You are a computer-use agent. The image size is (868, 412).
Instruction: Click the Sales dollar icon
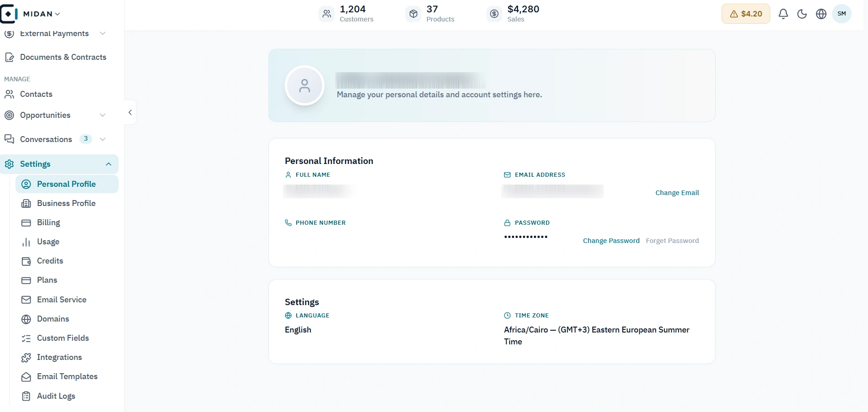coord(494,14)
